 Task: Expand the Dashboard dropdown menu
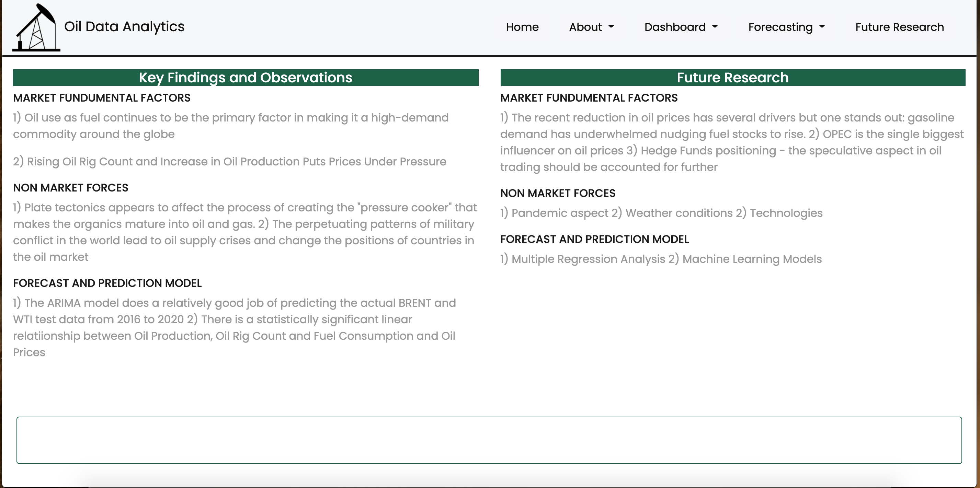point(675,27)
